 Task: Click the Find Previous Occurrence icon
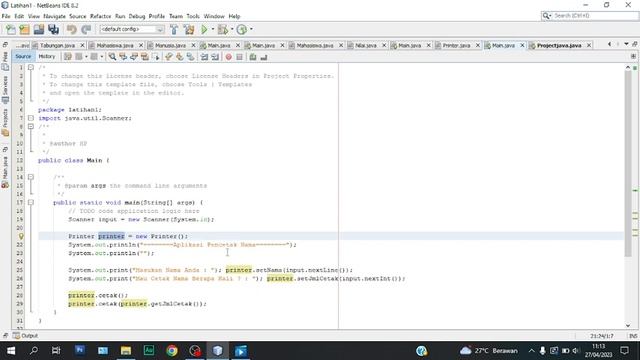pos(123,57)
